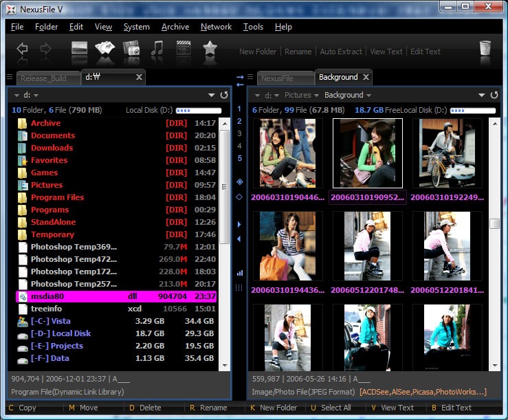
Task: Close the Background tab
Action: pyautogui.click(x=366, y=77)
